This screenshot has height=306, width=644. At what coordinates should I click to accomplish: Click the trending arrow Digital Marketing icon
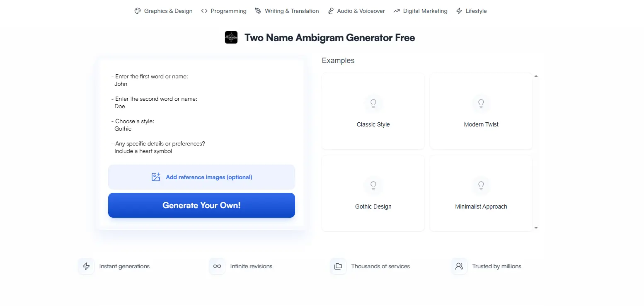click(x=397, y=11)
